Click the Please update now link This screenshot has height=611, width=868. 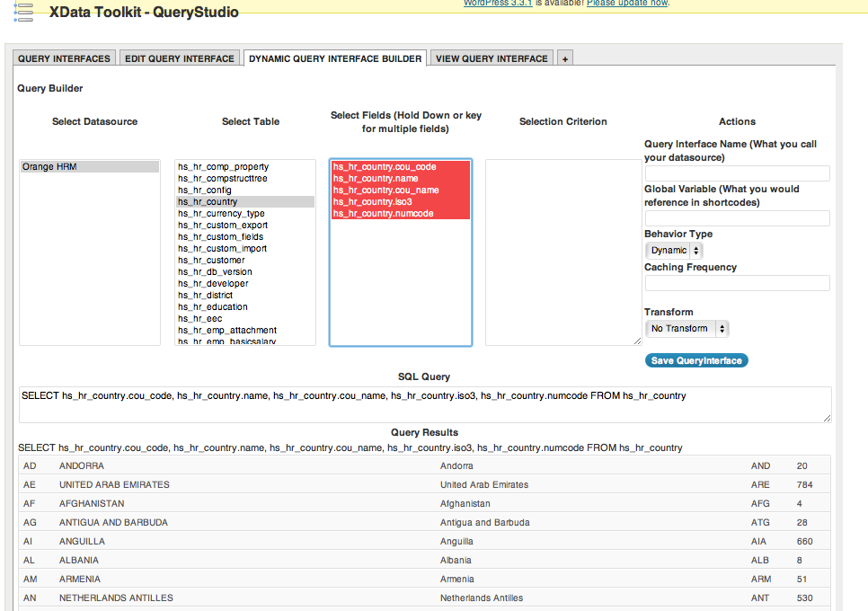627,4
